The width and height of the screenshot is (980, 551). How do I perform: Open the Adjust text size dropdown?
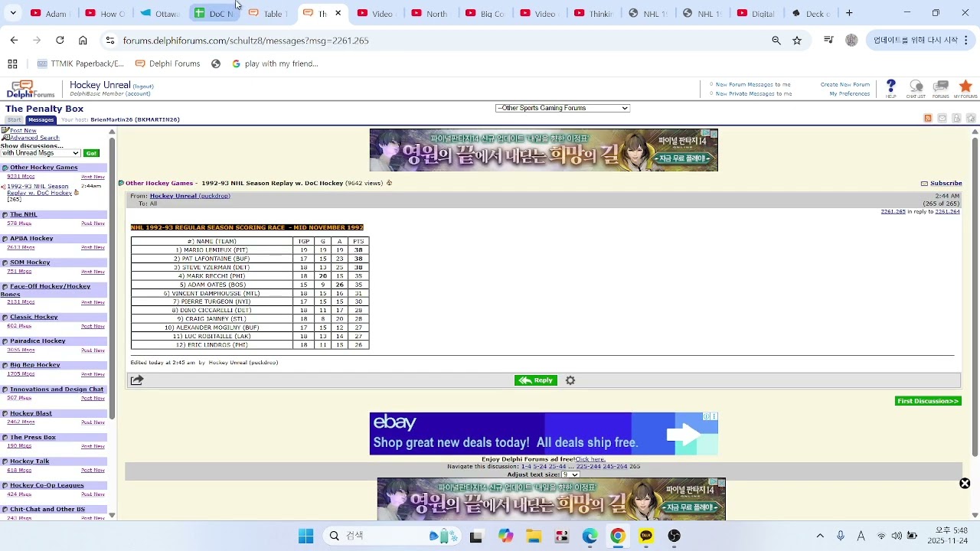571,474
